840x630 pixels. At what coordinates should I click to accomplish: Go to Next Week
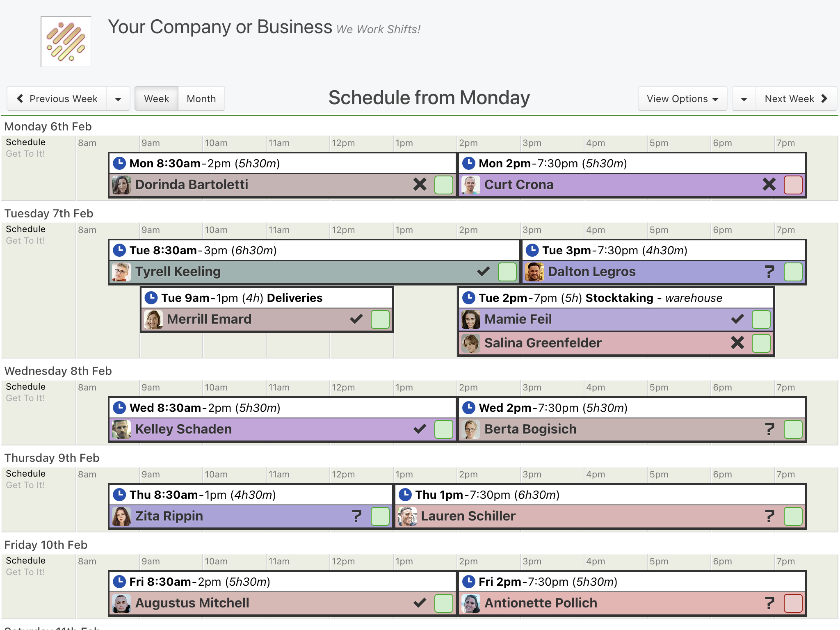click(796, 99)
